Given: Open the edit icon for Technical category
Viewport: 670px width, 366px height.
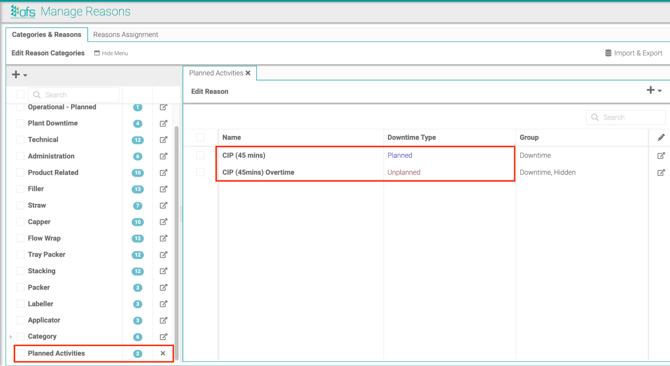Looking at the screenshot, I should point(163,140).
